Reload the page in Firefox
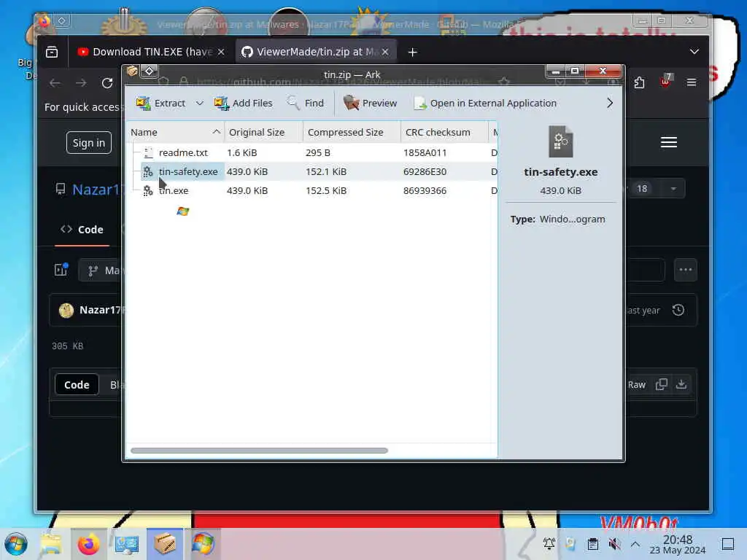This screenshot has height=560, width=747. 107,83
